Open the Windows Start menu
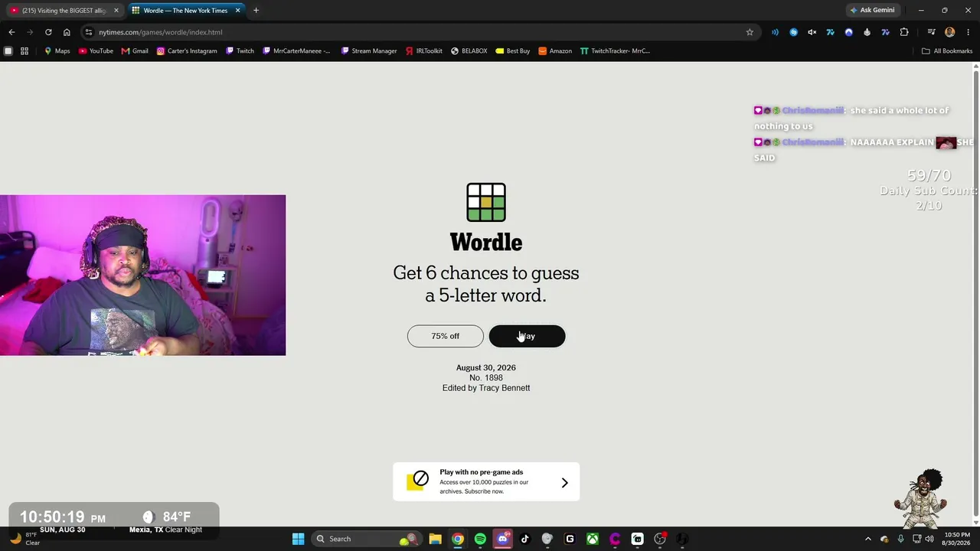Viewport: 980px width, 551px height. point(299,539)
